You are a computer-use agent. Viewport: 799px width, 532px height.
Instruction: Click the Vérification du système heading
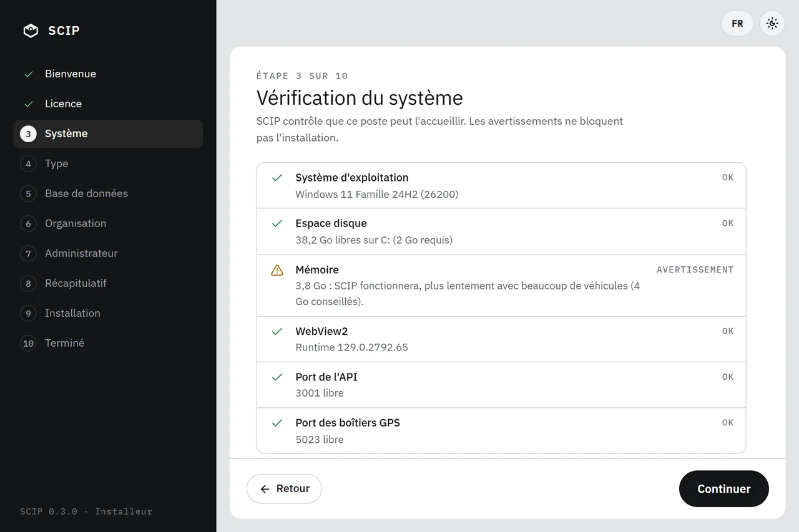360,98
